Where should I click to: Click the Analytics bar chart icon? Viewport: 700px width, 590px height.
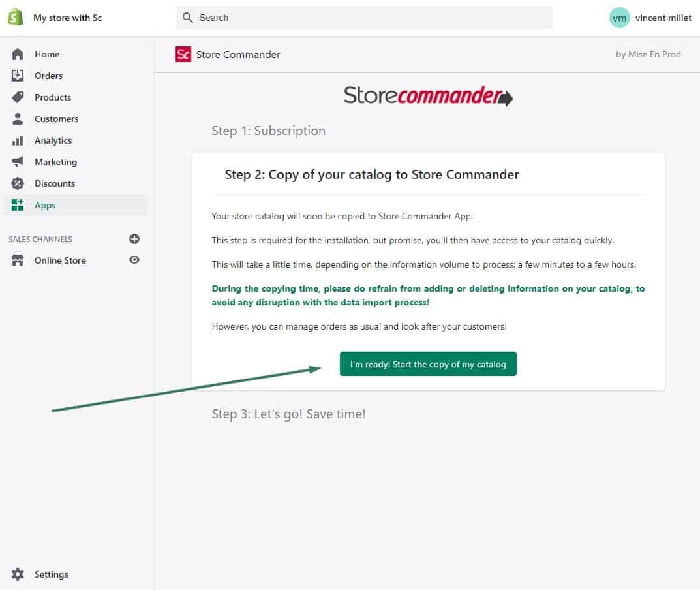pos(18,140)
